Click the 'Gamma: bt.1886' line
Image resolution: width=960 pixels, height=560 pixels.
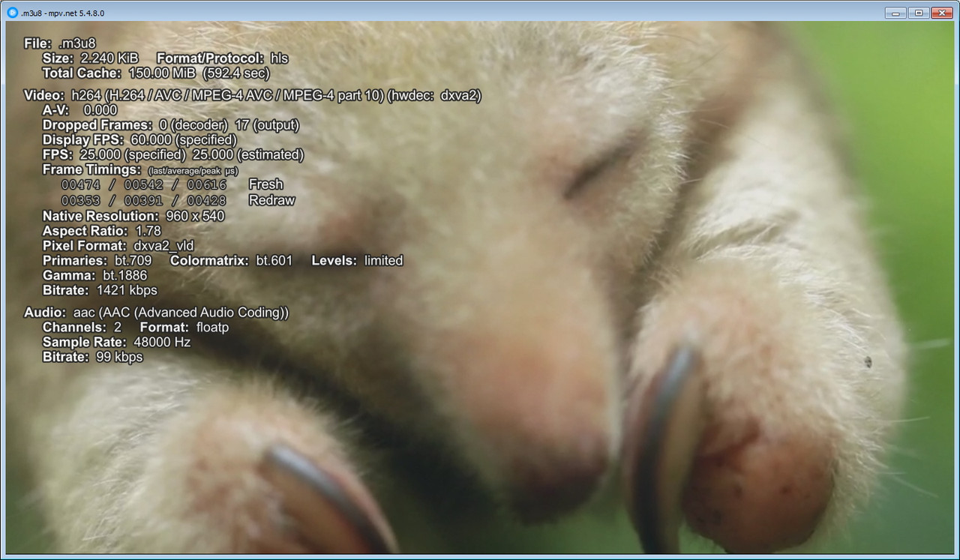coord(94,275)
